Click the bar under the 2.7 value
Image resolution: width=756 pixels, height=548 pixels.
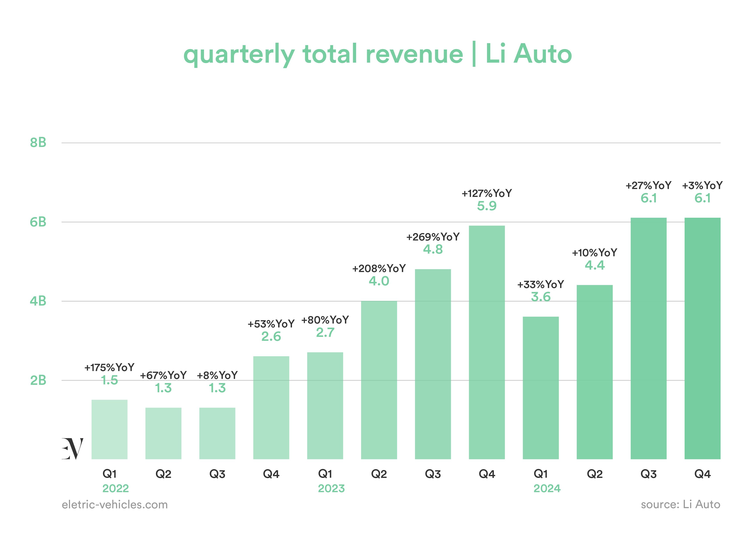(325, 406)
